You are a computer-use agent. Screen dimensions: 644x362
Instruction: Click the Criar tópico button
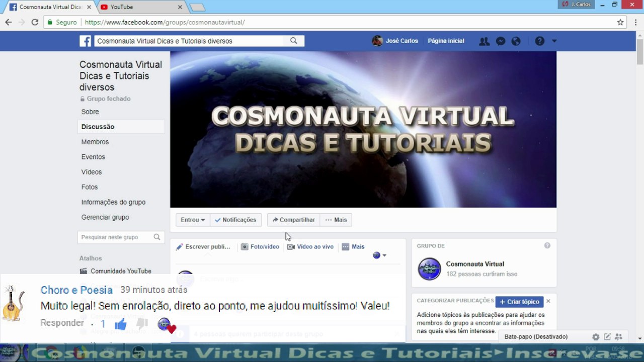tap(520, 302)
